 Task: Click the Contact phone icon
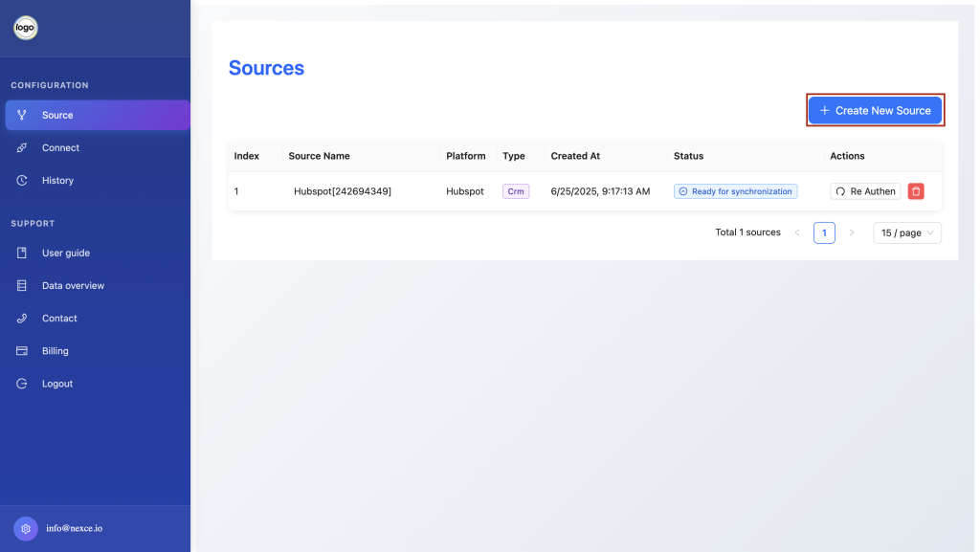[22, 318]
